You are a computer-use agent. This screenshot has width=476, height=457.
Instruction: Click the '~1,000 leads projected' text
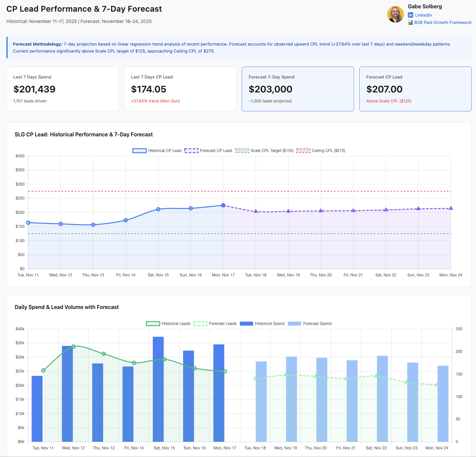click(270, 101)
